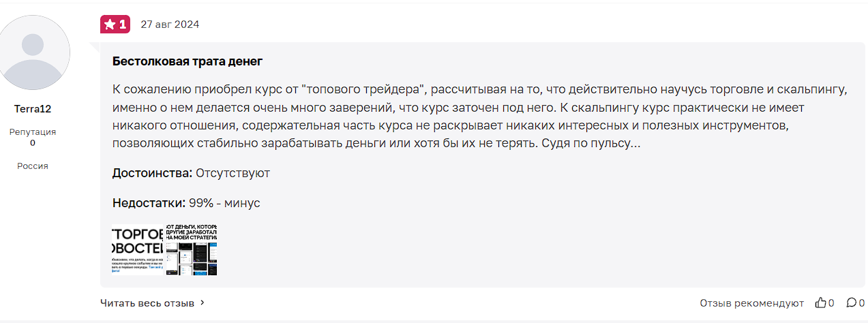Click the "Репутация" label under the username
The height and width of the screenshot is (323, 868).
[x=33, y=132]
